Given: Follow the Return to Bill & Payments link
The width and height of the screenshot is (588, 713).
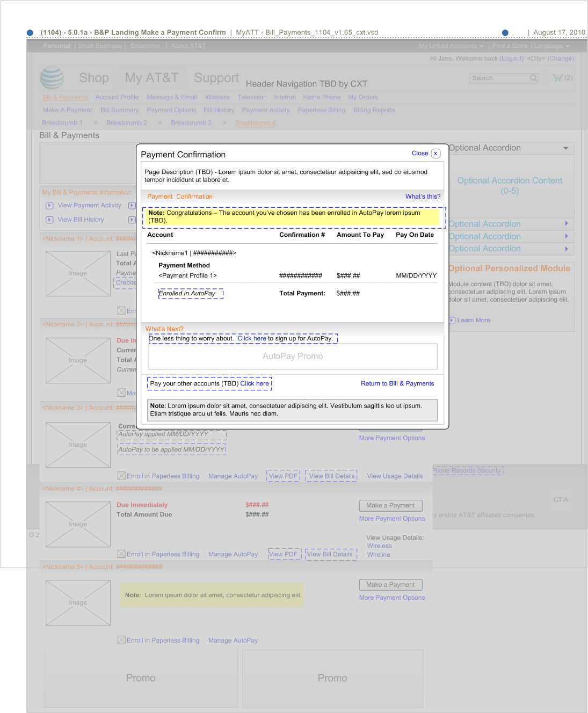Looking at the screenshot, I should coord(397,384).
